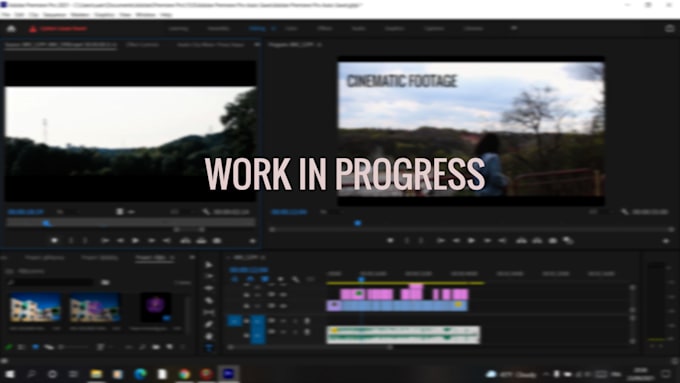Viewport: 680px width, 383px height.
Task: Open the Source monitor playback resolution dropdown
Action: tap(183, 212)
